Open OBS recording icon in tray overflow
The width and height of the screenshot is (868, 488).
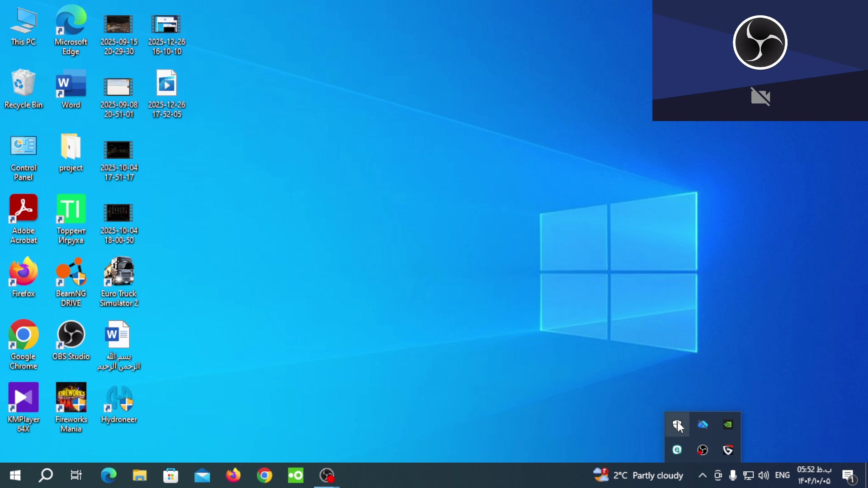click(703, 450)
